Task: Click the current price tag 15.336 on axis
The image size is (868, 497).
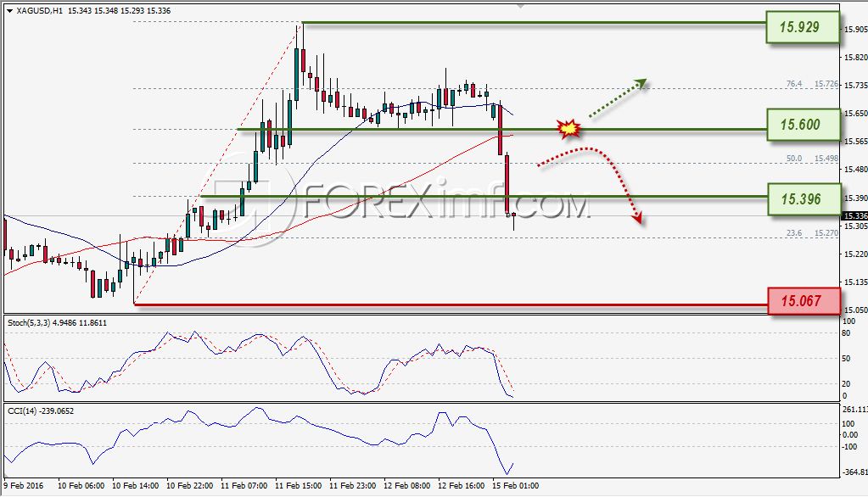Action: click(854, 215)
